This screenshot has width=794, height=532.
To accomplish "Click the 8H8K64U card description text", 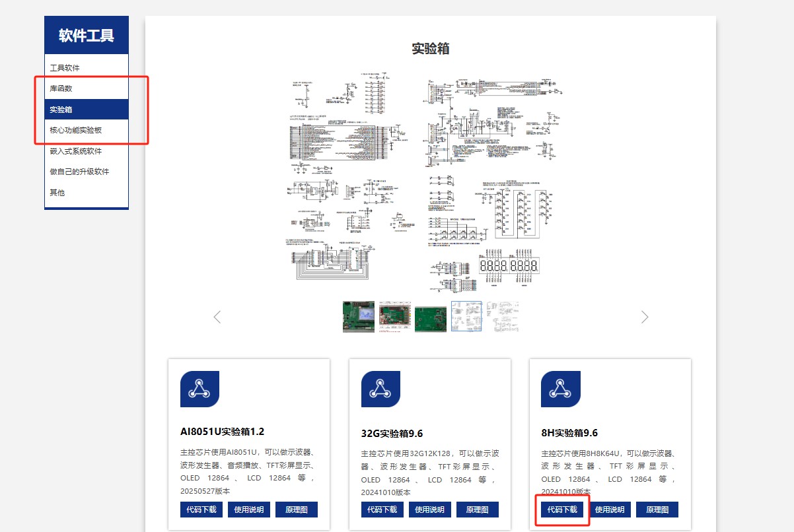I will 610,473.
